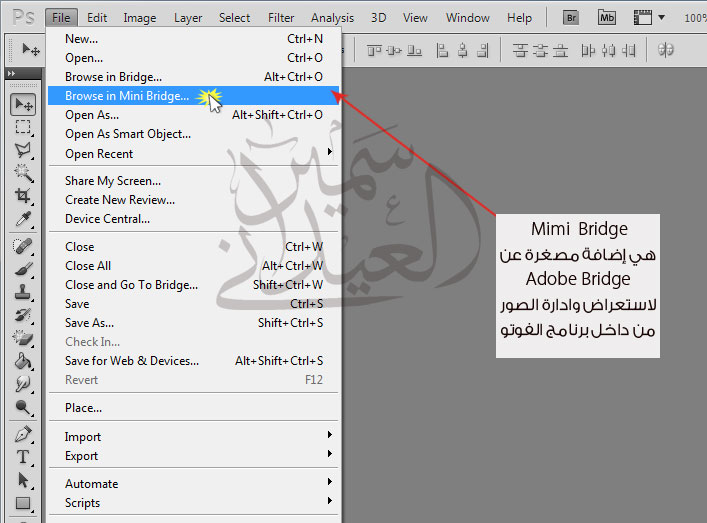Distribute top edges icon in options bar

pyautogui.click(x=520, y=50)
